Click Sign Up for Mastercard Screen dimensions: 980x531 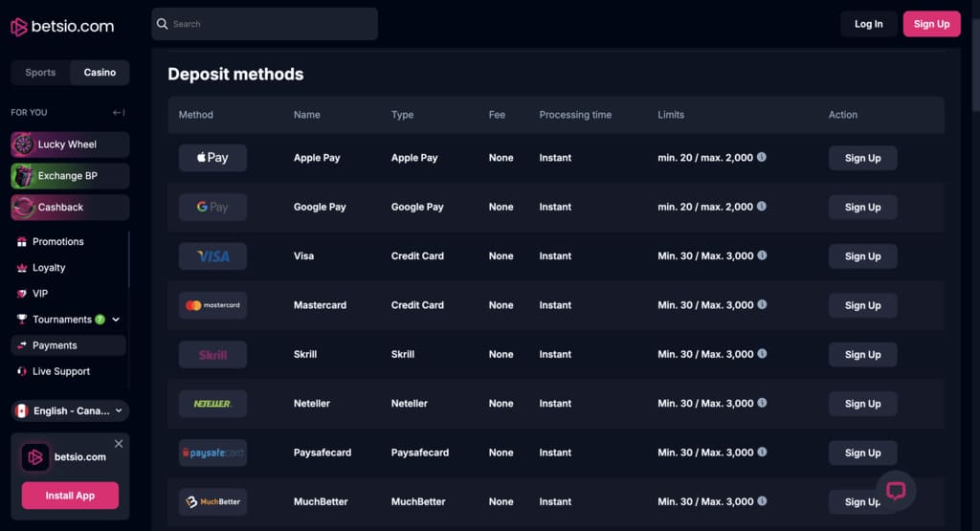coord(863,305)
